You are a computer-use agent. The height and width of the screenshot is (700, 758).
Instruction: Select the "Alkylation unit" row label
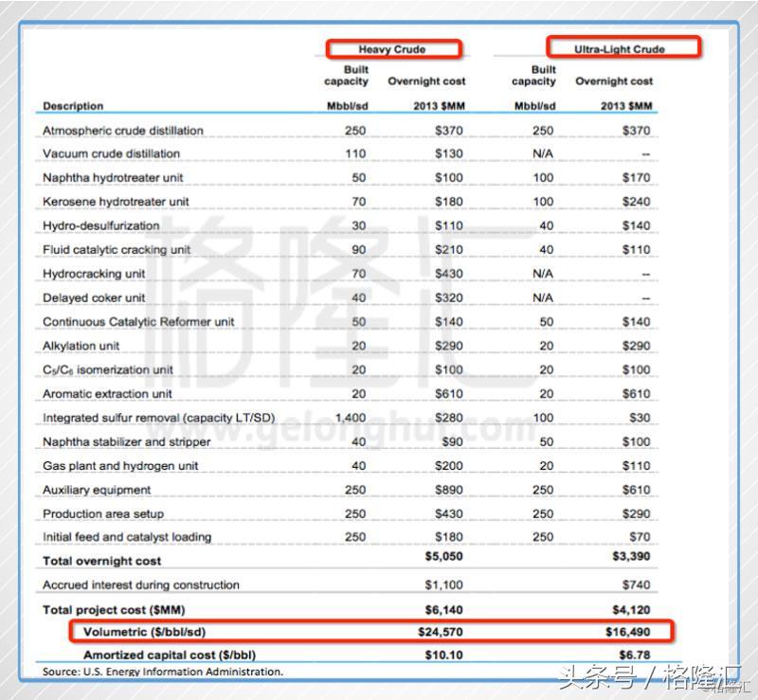tap(81, 346)
